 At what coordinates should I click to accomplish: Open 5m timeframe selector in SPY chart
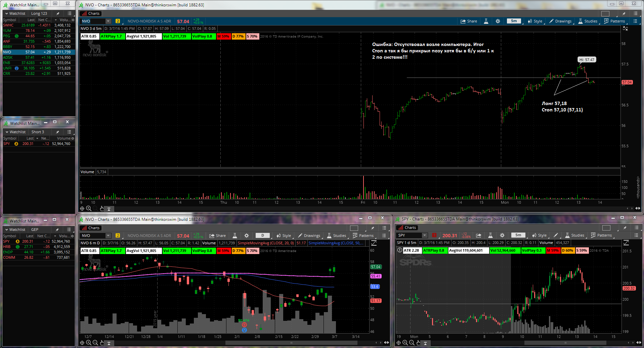coord(518,236)
